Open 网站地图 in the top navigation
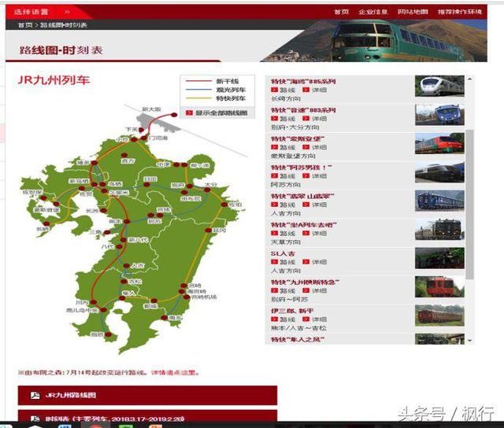The image size is (504, 428). pos(413,12)
